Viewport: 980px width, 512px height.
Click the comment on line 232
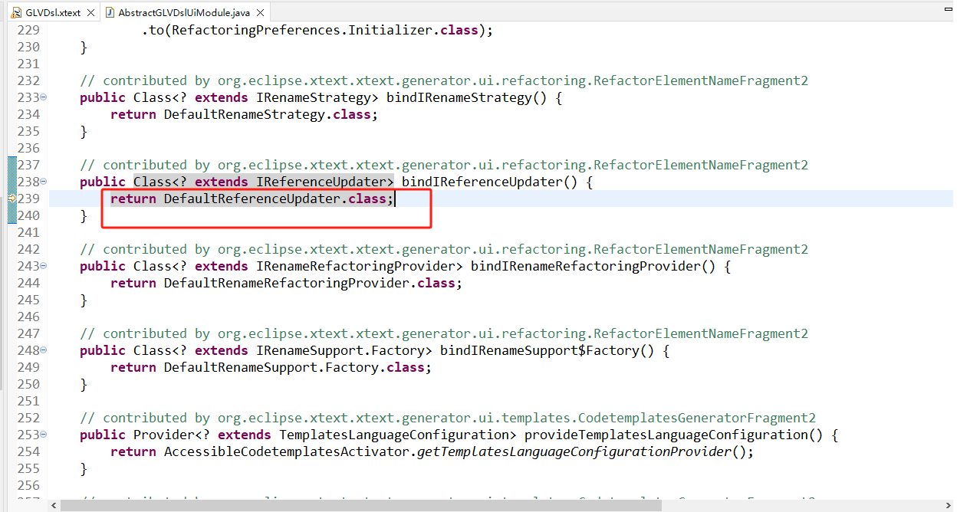click(x=444, y=80)
